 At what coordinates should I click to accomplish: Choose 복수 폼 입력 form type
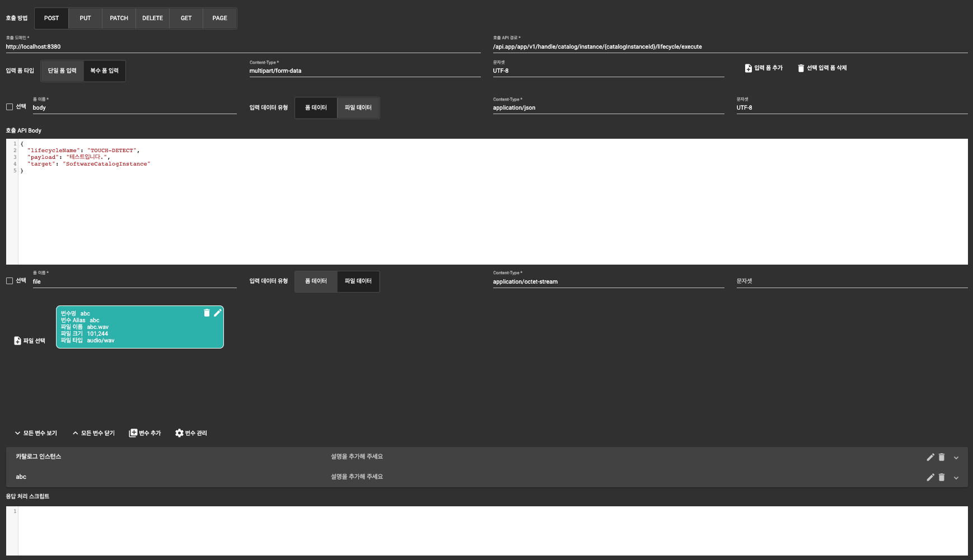click(105, 71)
